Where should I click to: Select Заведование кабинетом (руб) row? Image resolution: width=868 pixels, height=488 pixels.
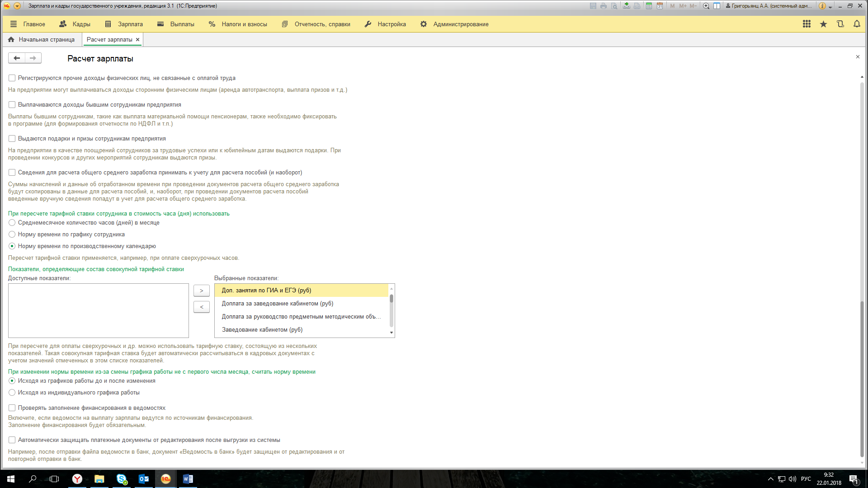click(302, 330)
